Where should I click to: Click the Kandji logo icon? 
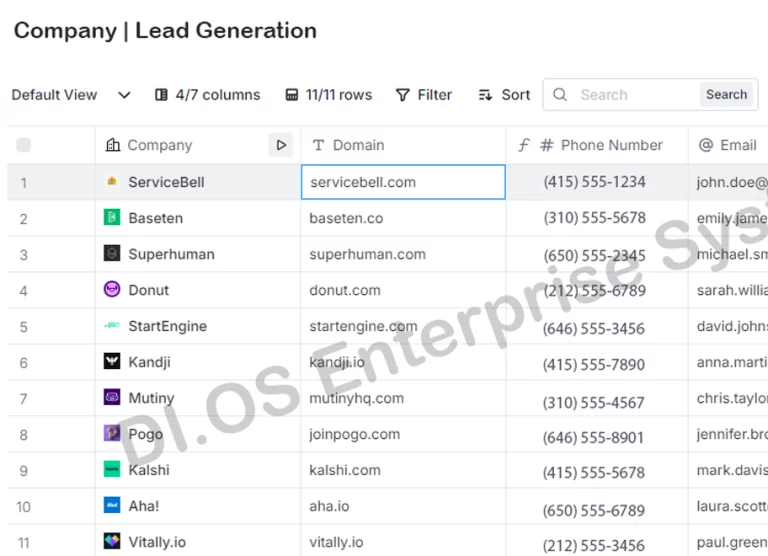click(112, 361)
